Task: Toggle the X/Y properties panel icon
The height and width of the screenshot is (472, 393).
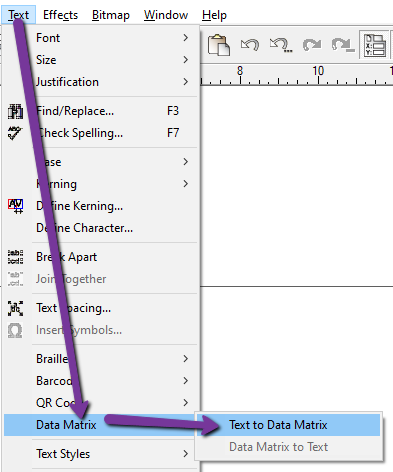Action: [374, 44]
